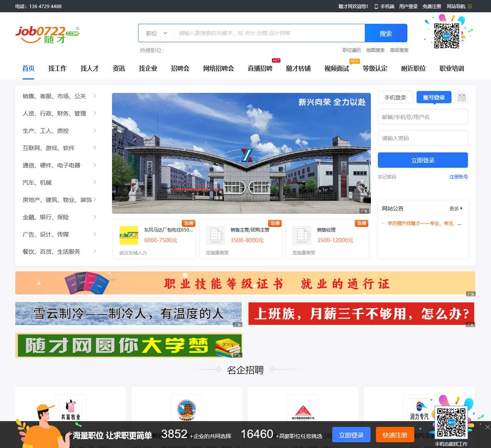Go to the 首页 nav tab
The height and width of the screenshot is (448, 491).
tap(28, 68)
